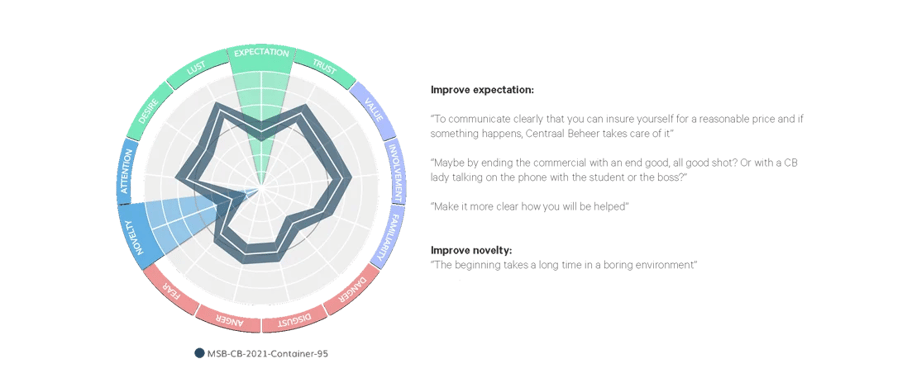This screenshot has width=907, height=373.
Task: Click the ATTENTION segment label
Action: 127,171
